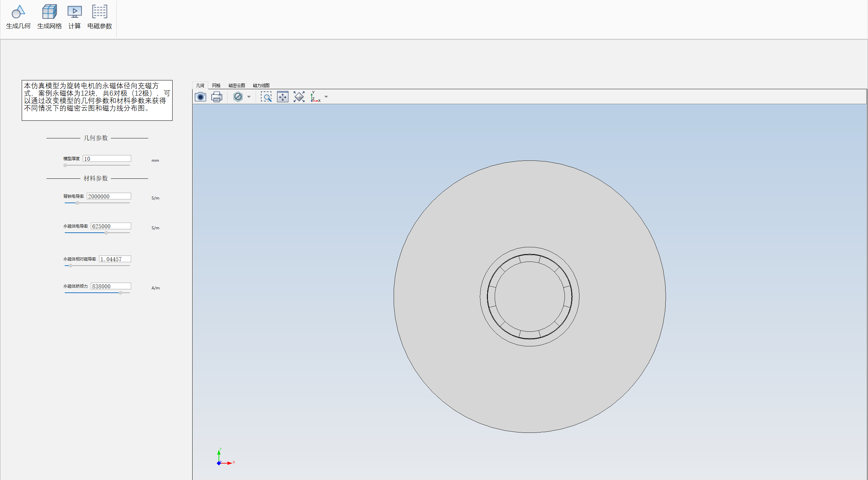Click the 生成网格 (generate mesh) icon
Image resolution: width=868 pixels, height=480 pixels.
point(50,17)
